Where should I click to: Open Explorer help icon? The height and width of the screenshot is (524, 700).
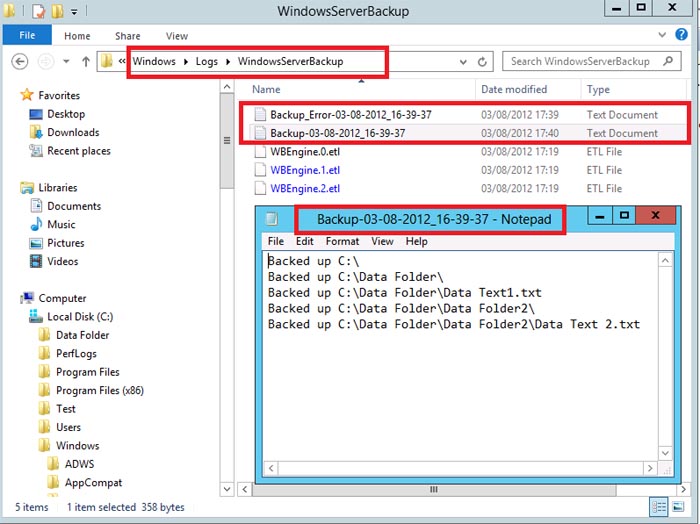[681, 34]
